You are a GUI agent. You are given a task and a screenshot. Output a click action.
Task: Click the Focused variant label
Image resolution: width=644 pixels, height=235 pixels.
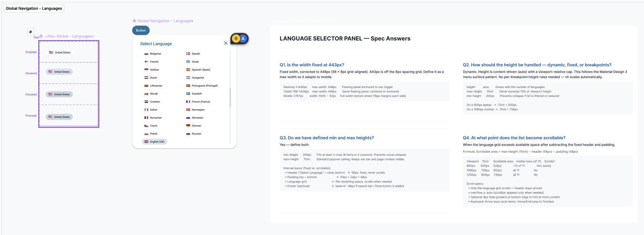coord(31,95)
